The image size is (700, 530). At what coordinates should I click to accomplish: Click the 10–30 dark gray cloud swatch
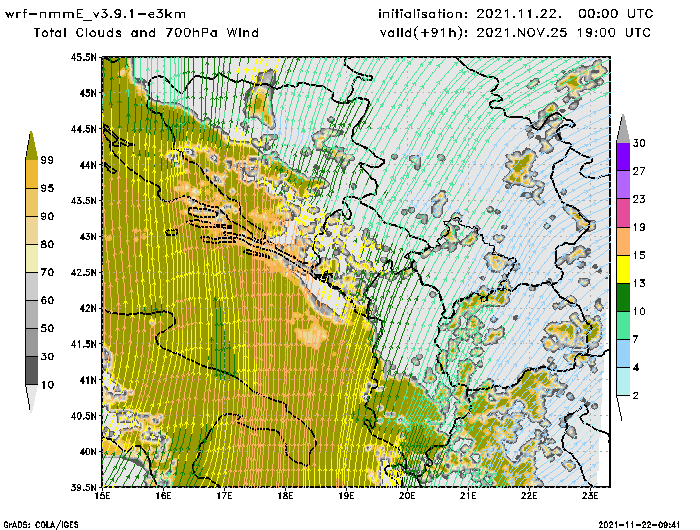pos(32,371)
